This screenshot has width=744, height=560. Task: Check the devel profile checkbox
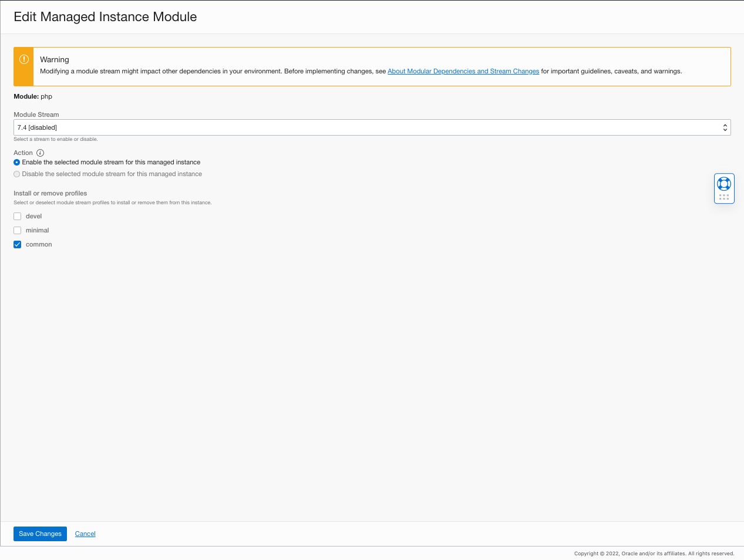tap(18, 217)
